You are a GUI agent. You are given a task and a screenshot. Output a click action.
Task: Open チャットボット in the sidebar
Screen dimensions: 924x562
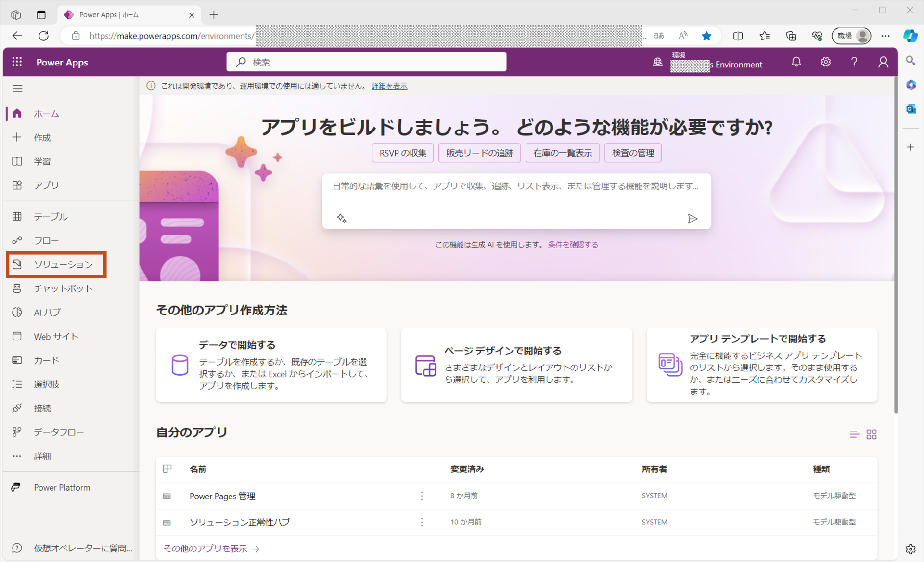(x=63, y=288)
